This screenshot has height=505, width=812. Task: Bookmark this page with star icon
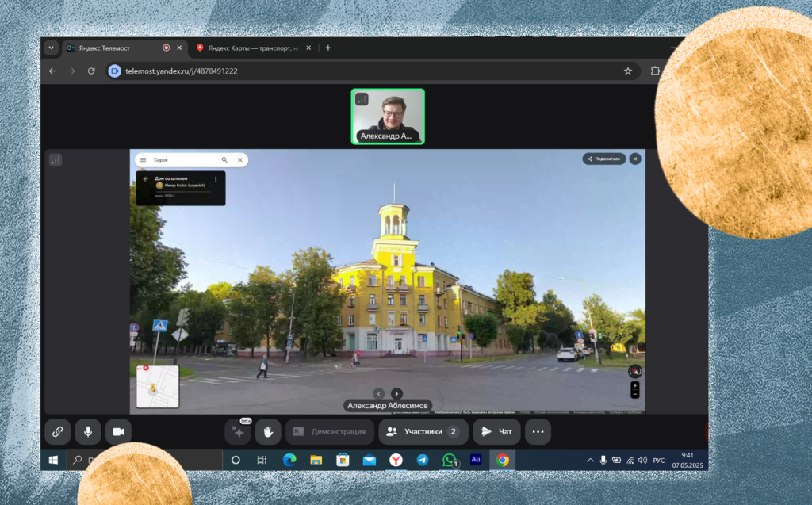point(628,71)
